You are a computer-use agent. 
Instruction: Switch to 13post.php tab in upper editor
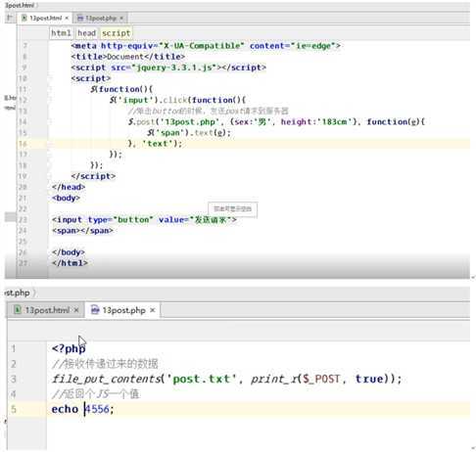pyautogui.click(x=100, y=18)
